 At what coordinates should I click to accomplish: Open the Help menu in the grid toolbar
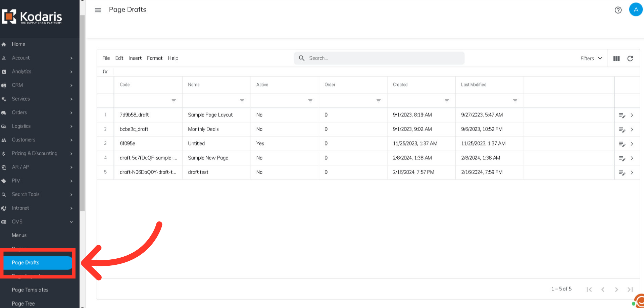(173, 58)
